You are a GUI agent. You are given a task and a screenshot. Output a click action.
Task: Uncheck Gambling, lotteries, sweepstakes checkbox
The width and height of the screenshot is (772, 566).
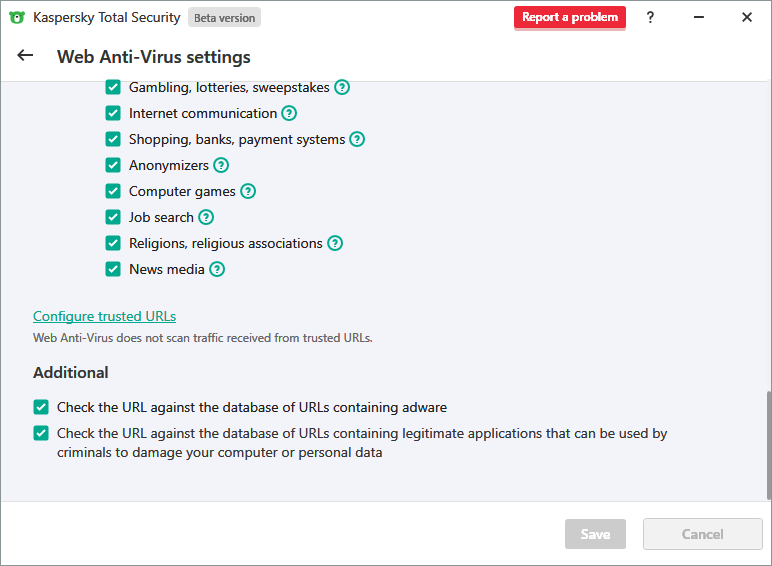(x=113, y=87)
